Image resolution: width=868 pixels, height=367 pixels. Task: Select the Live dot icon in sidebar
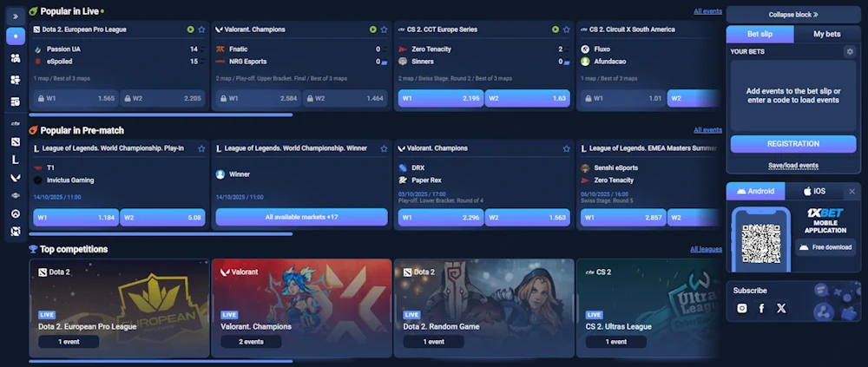tap(16, 36)
